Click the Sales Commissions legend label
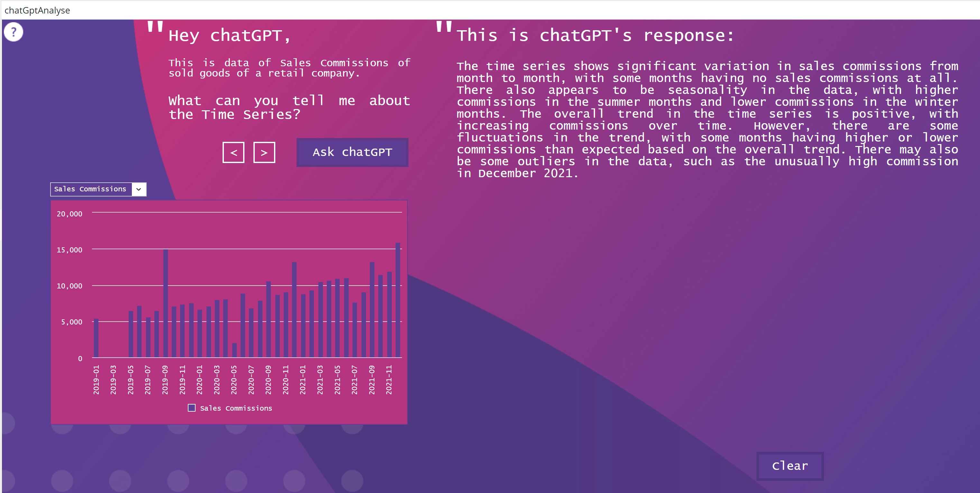The width and height of the screenshot is (980, 493). click(x=236, y=408)
